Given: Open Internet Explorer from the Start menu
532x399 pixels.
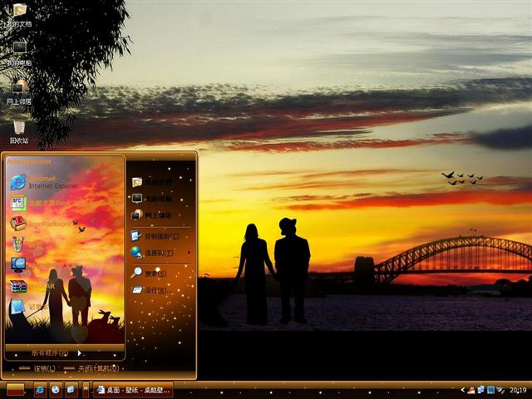Looking at the screenshot, I should click(x=42, y=182).
